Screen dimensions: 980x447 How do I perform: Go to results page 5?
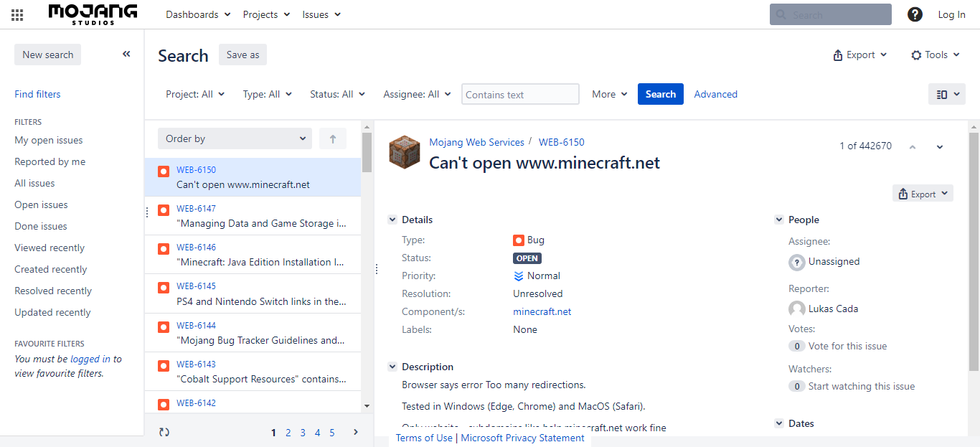point(332,433)
